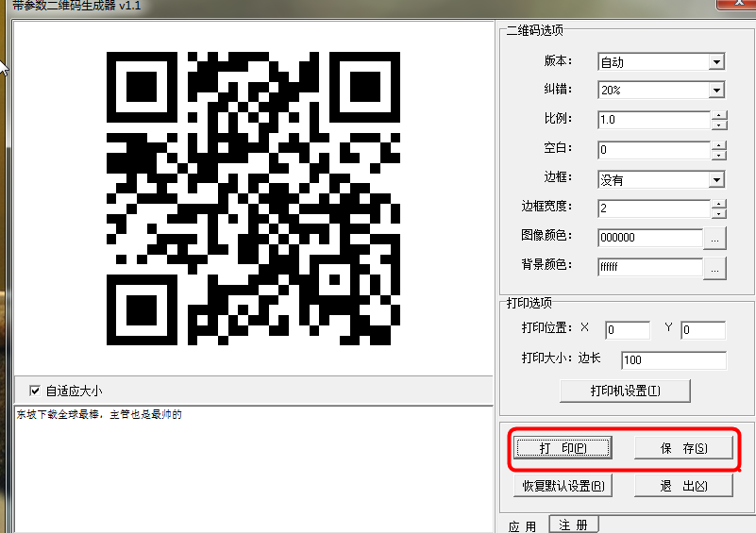Open the 边框 border type dropdown
The height and width of the screenshot is (533, 756).
[x=716, y=180]
